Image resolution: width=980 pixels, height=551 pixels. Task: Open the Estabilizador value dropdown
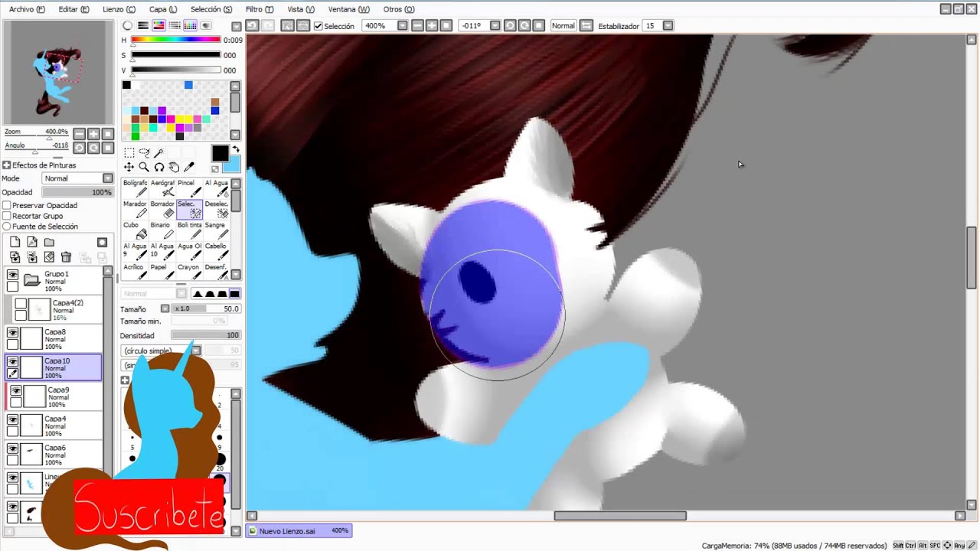pyautogui.click(x=668, y=26)
